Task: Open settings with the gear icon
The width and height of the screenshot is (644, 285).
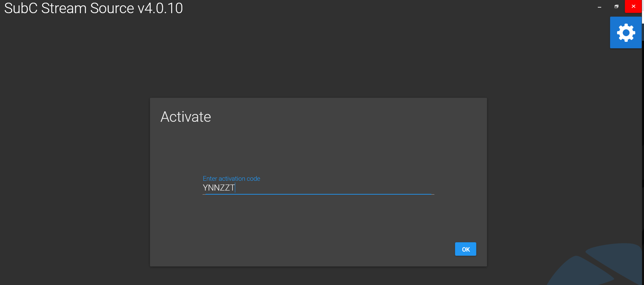Action: coord(626,33)
